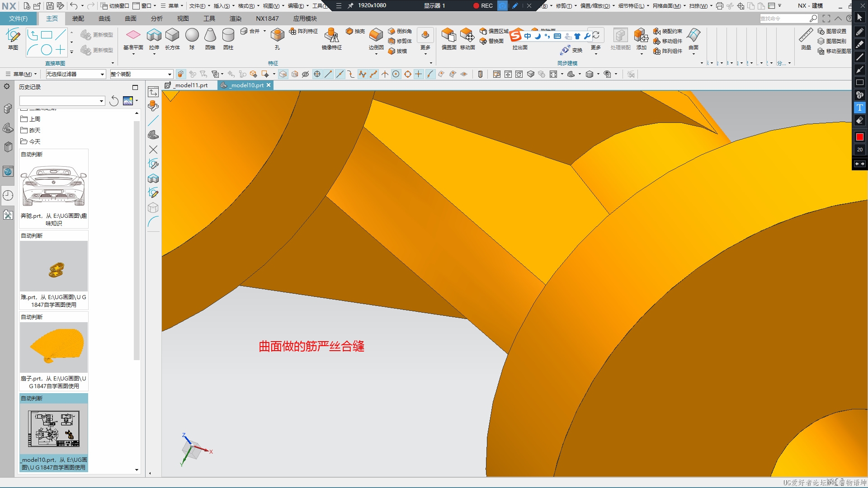Open the 无选择过滤器 selection filter dropdown
Screen dimensions: 868x488
[x=75, y=74]
